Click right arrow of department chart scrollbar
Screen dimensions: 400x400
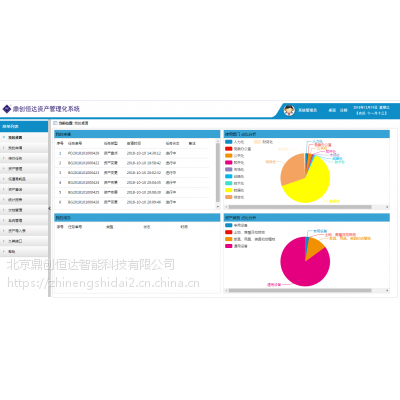click(387, 207)
